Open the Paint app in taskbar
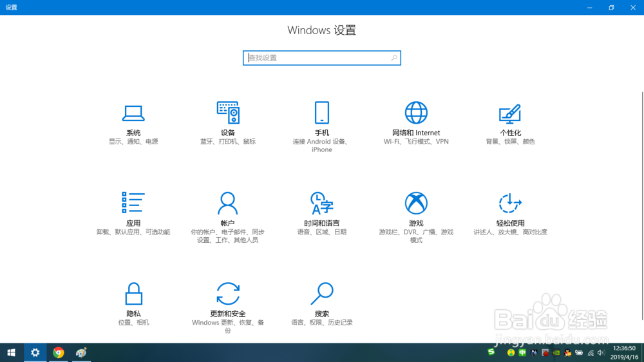The image size is (644, 362). coord(81,352)
